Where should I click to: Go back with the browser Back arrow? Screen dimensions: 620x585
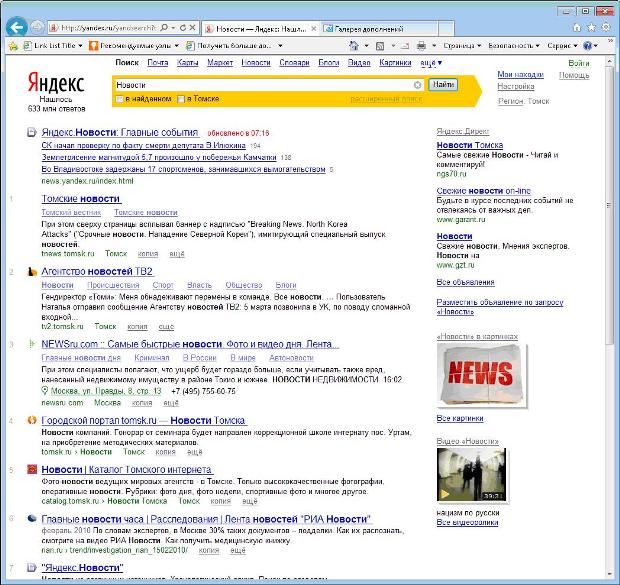click(x=17, y=27)
